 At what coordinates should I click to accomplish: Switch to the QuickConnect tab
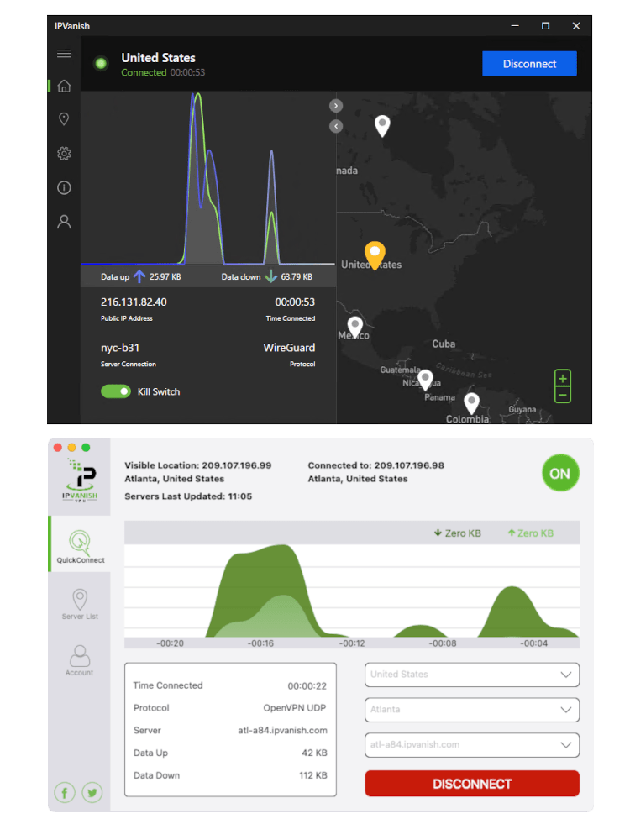click(x=81, y=544)
